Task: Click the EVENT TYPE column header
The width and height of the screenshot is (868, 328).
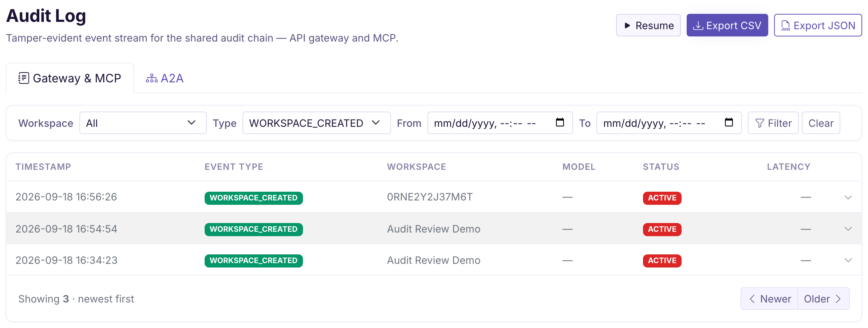Action: pos(234,167)
